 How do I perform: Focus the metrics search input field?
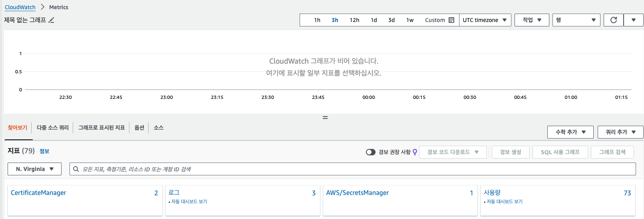coord(353,169)
